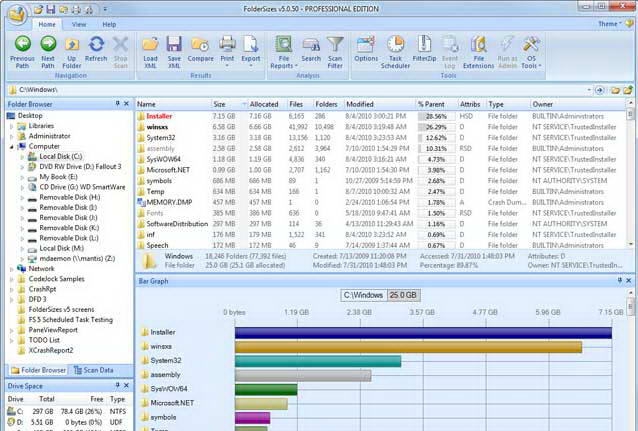Navigate Up Folder

tap(72, 52)
